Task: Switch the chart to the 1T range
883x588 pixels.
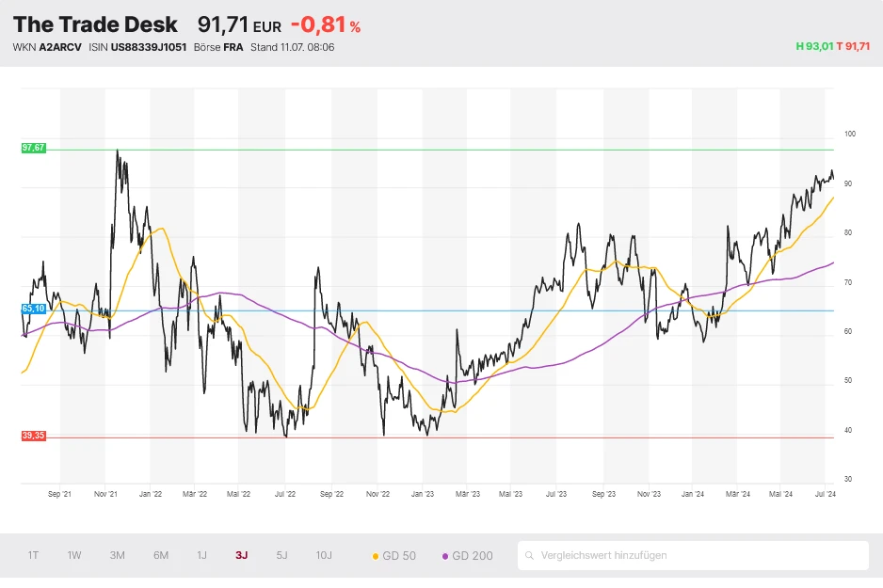Action: [33, 556]
